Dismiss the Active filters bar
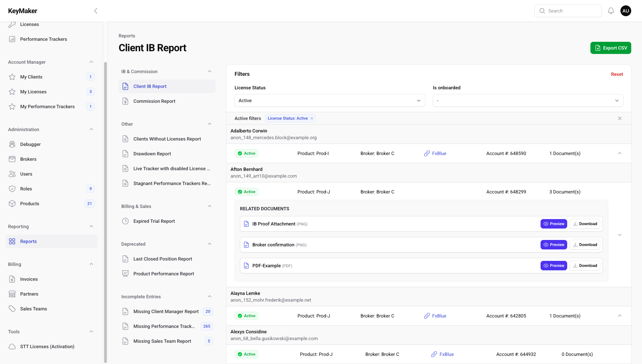This screenshot has height=364, width=642. (620, 118)
